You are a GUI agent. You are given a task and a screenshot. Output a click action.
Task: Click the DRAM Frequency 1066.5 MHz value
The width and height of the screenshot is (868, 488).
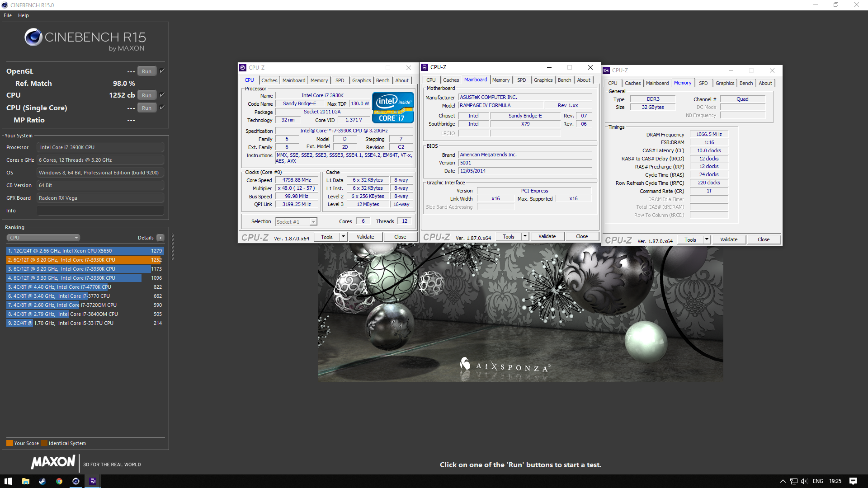coord(709,134)
